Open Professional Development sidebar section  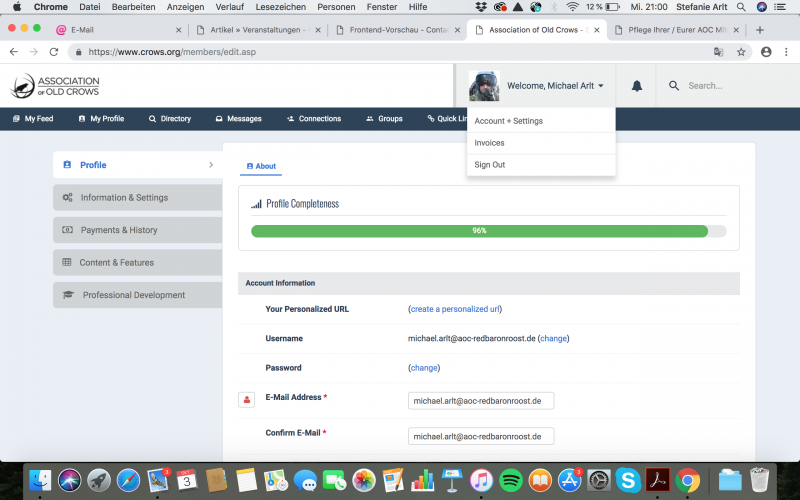(x=137, y=295)
